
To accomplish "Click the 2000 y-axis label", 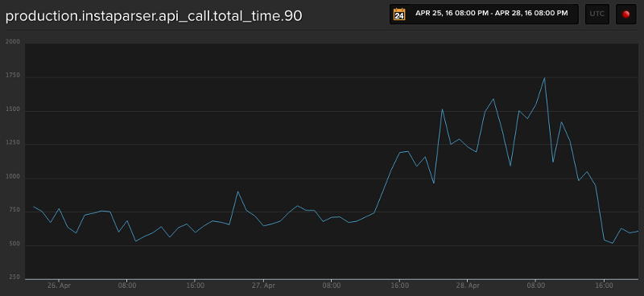I will click(12, 42).
